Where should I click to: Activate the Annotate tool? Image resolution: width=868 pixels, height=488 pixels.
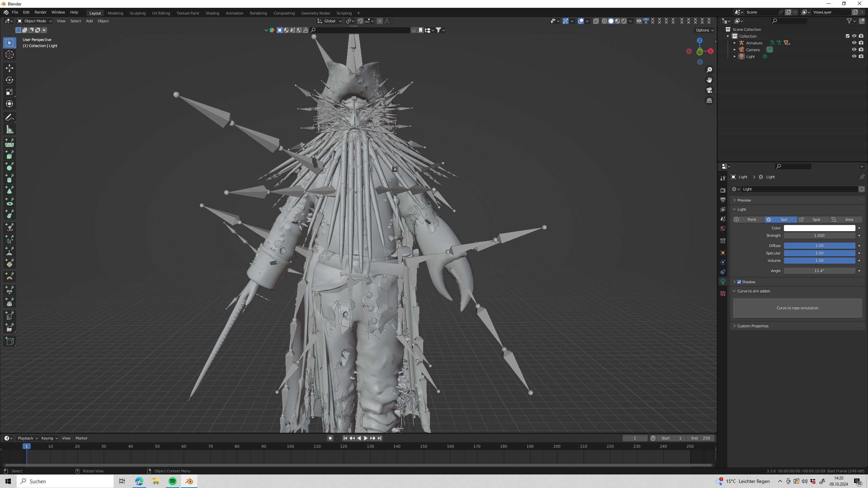(x=9, y=118)
